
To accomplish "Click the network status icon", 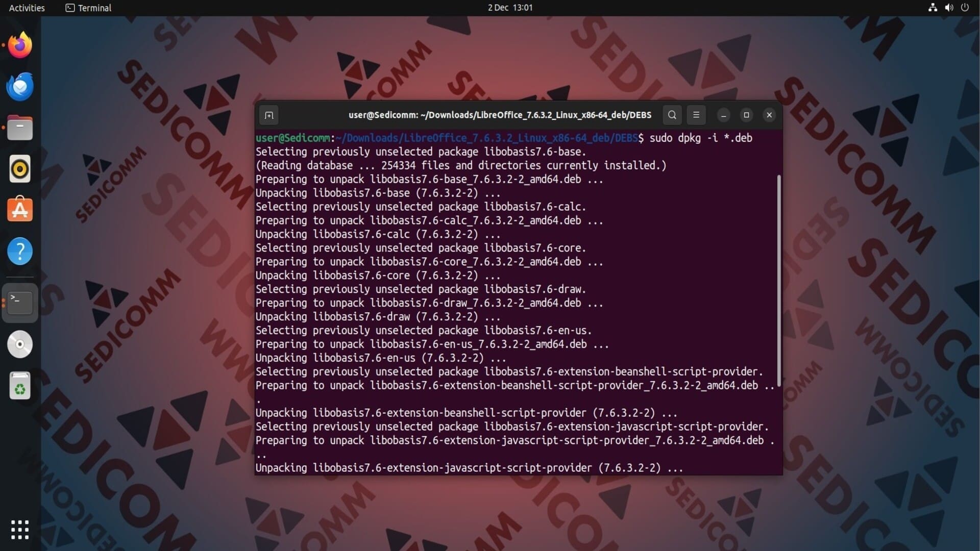I will (x=933, y=8).
